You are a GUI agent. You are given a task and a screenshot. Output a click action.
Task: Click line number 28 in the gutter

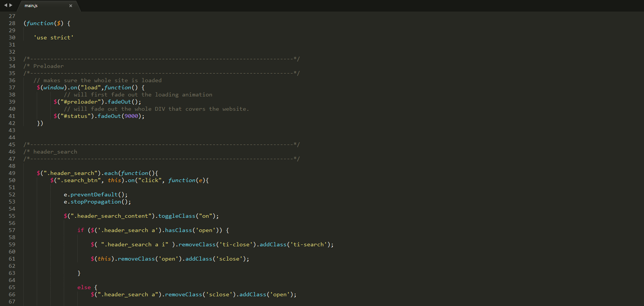12,23
